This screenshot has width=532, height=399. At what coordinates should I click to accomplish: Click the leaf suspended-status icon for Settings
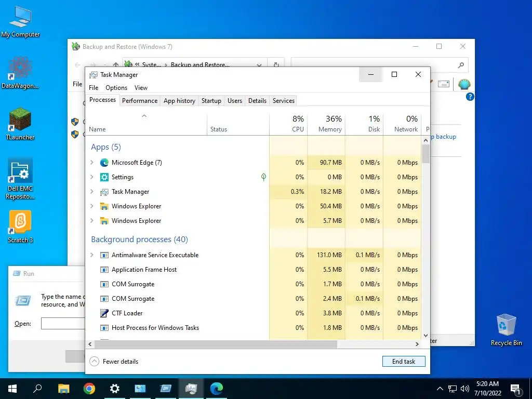(263, 177)
